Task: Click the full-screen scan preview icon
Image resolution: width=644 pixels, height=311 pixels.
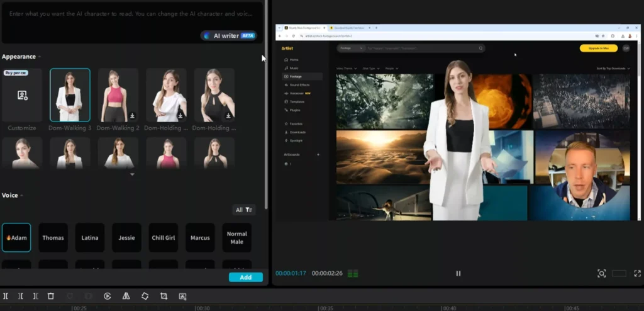Action: click(601, 274)
